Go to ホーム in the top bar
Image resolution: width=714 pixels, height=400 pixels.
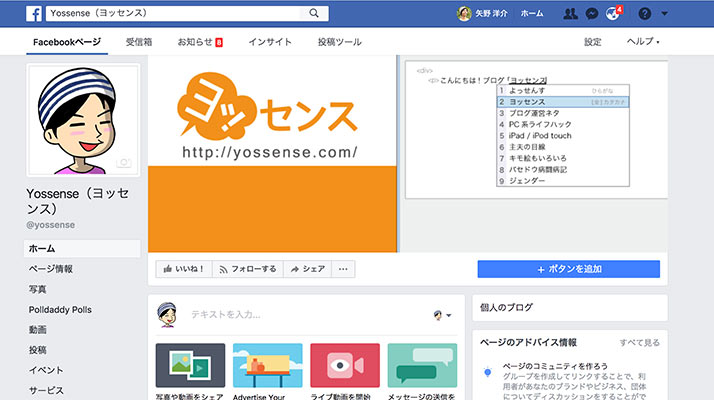[532, 14]
